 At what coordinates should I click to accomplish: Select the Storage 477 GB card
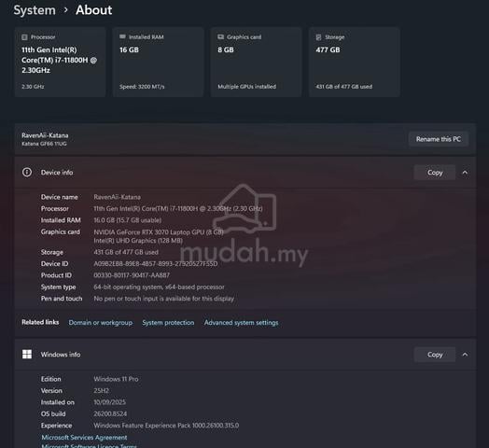coord(355,63)
